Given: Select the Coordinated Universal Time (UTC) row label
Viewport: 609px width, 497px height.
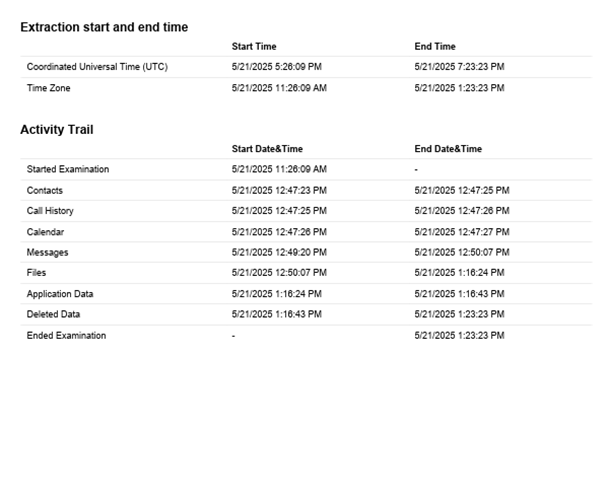Looking at the screenshot, I should click(97, 67).
